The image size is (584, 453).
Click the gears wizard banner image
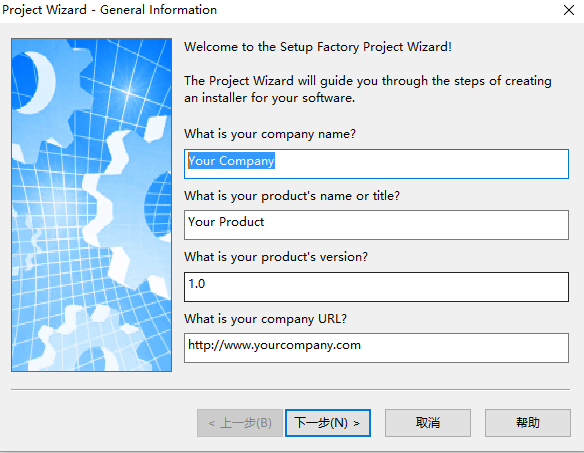(91, 205)
